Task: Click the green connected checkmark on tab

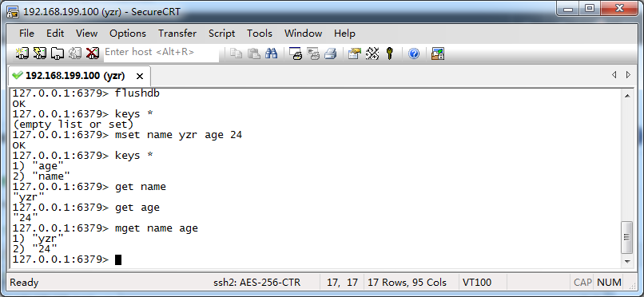Action: pyautogui.click(x=18, y=76)
